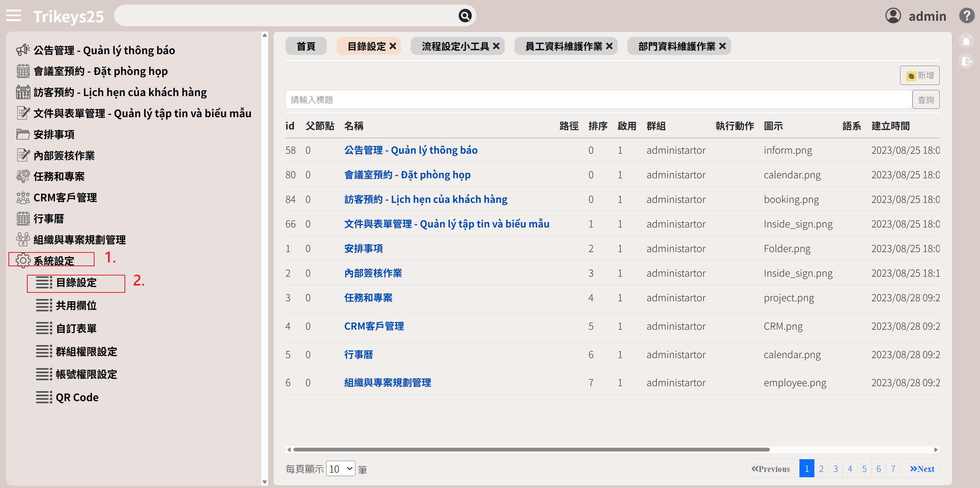Click the logout icon below bell

pyautogui.click(x=966, y=61)
